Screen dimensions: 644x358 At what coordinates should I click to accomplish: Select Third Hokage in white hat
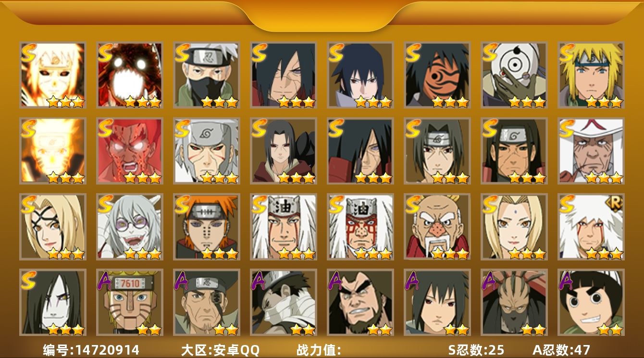[x=591, y=150]
